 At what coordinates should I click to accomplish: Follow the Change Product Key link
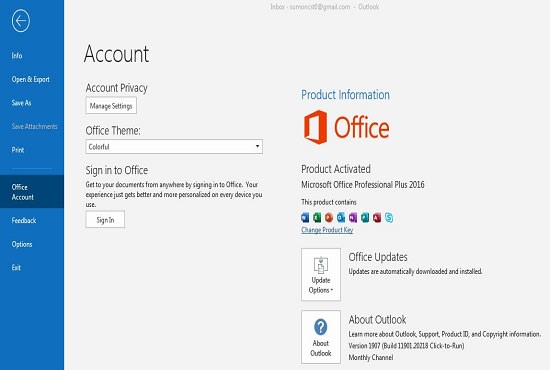(327, 230)
